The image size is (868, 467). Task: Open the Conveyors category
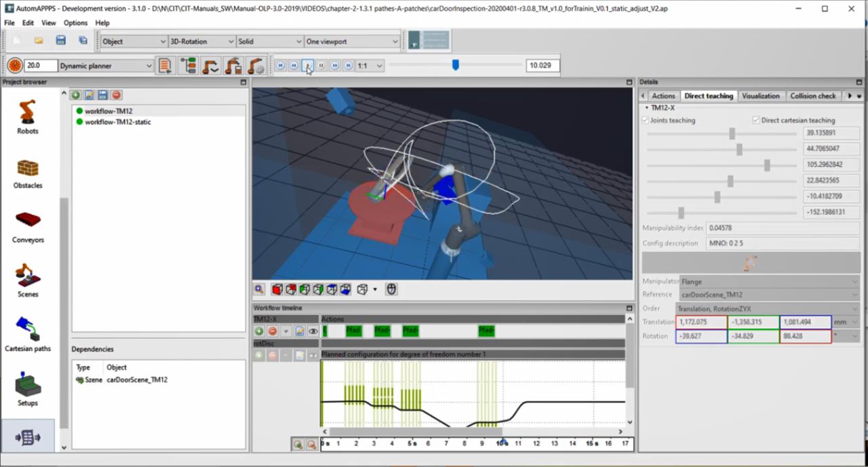pos(28,227)
